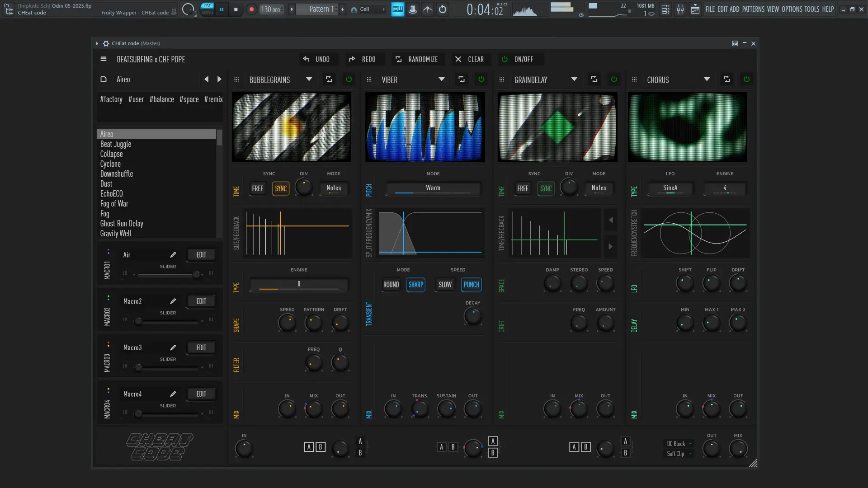Click the randomize icon on BUBBLEGRAINS module
Image resolution: width=868 pixels, height=488 pixels.
(329, 80)
